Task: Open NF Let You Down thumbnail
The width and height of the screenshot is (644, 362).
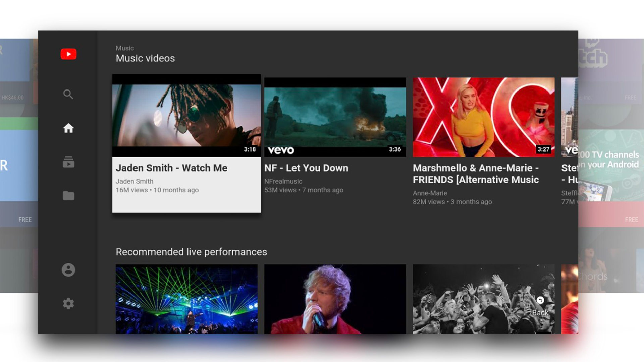Action: click(x=335, y=117)
